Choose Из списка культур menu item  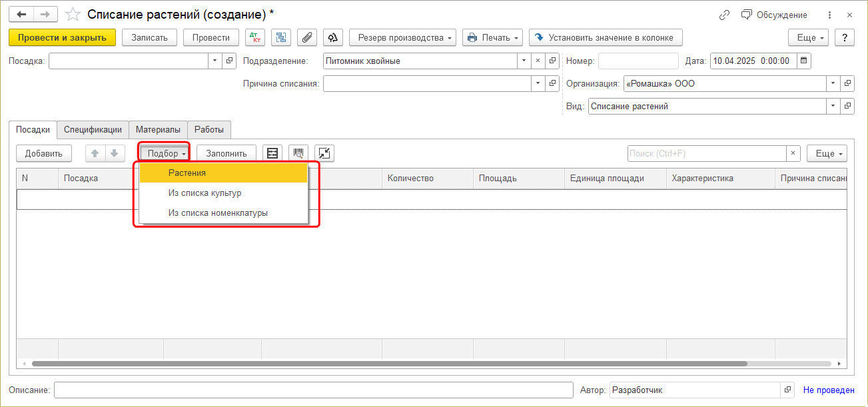223,193
